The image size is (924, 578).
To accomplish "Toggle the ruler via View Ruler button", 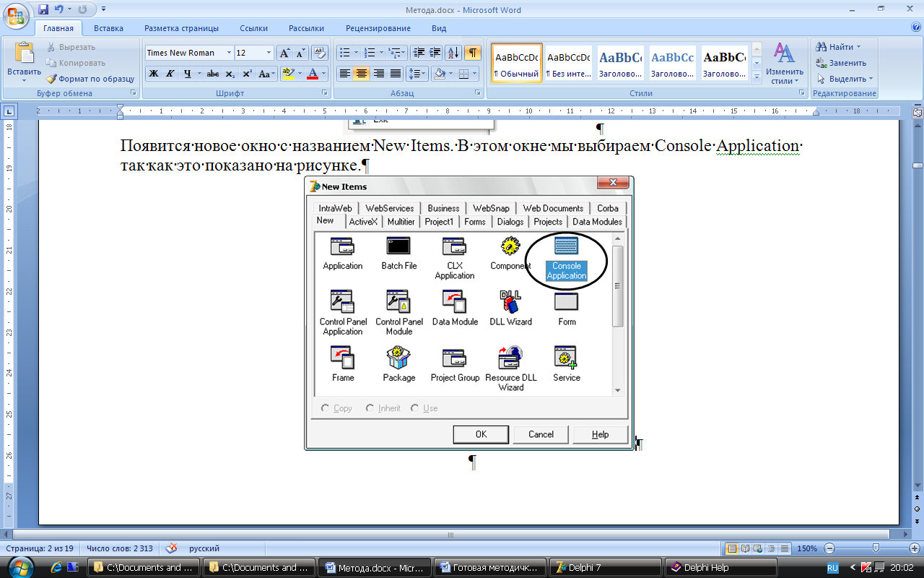I will pos(918,113).
